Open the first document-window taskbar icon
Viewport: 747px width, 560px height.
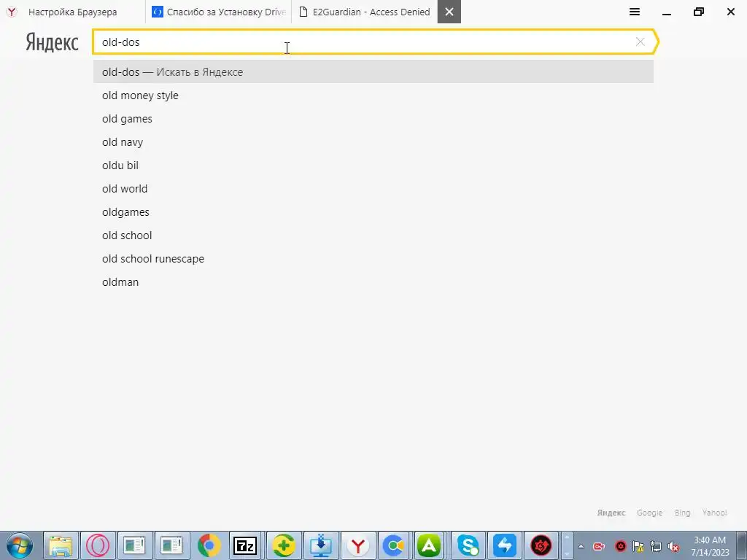pyautogui.click(x=135, y=545)
